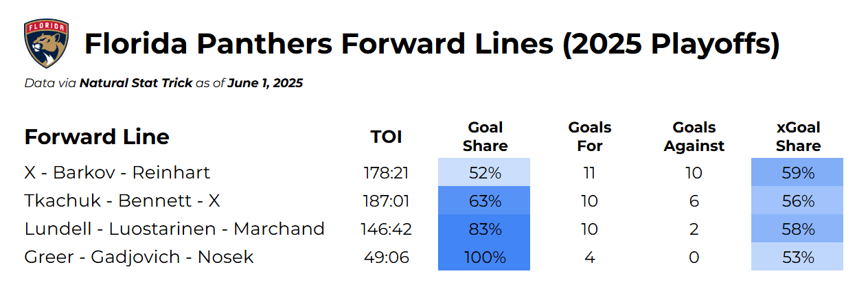Click the Florida Panthers logo
The width and height of the screenshot is (868, 289).
click(47, 43)
